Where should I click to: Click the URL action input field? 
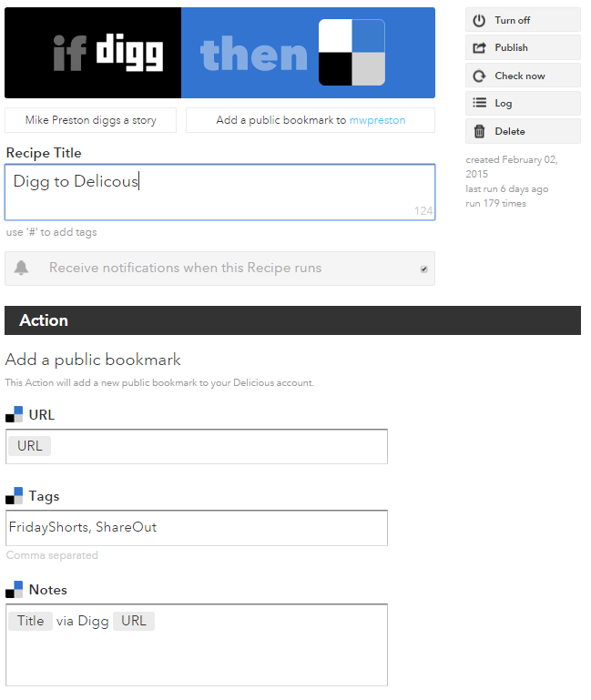[x=197, y=446]
